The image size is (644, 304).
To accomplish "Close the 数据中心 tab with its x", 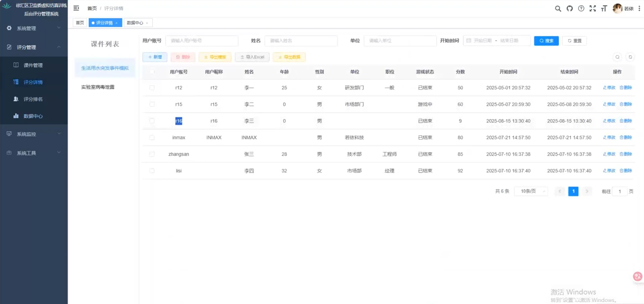I will point(147,23).
